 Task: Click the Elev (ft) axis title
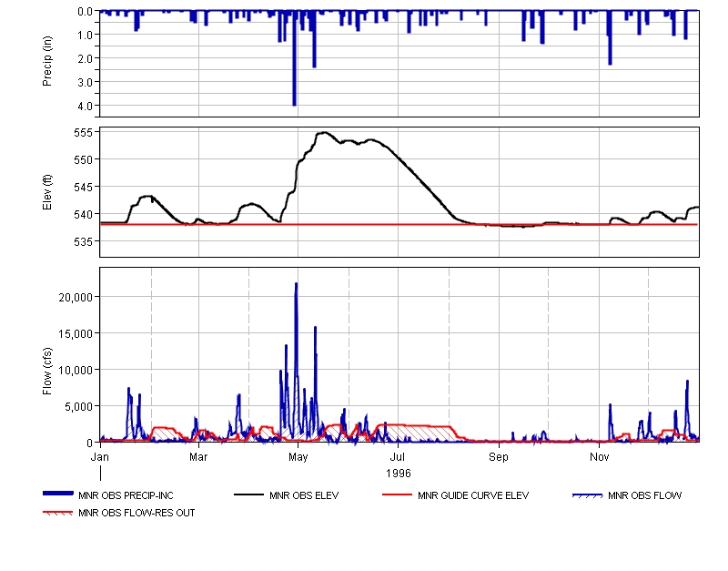point(47,191)
